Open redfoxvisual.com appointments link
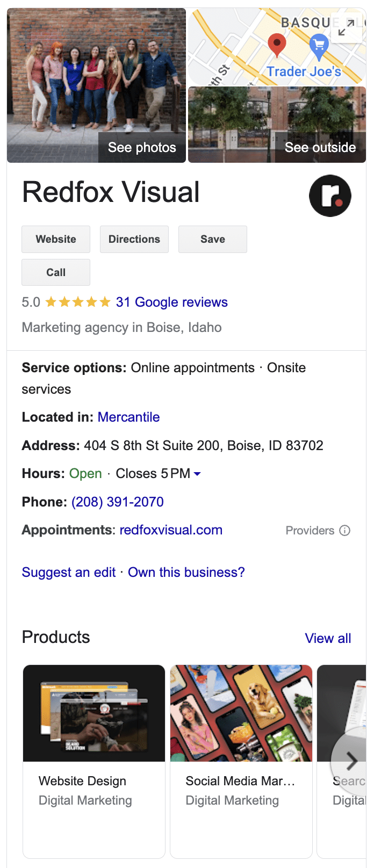The width and height of the screenshot is (374, 868). point(171,530)
